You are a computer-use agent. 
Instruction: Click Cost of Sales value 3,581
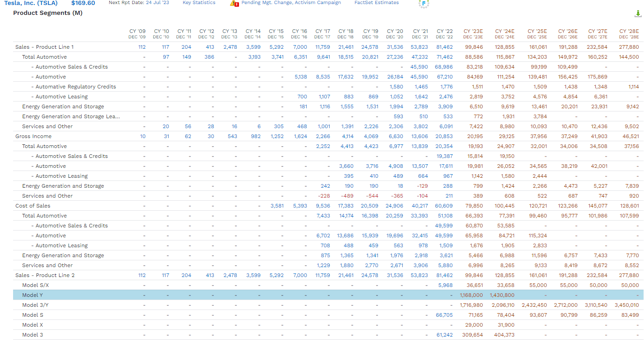pyautogui.click(x=277, y=206)
